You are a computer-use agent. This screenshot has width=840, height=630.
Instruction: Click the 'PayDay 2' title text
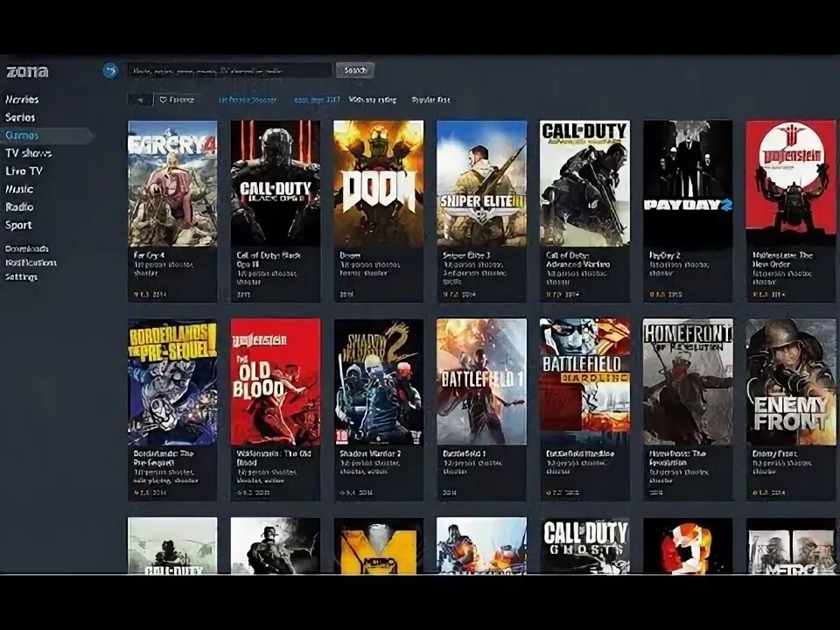point(664,255)
